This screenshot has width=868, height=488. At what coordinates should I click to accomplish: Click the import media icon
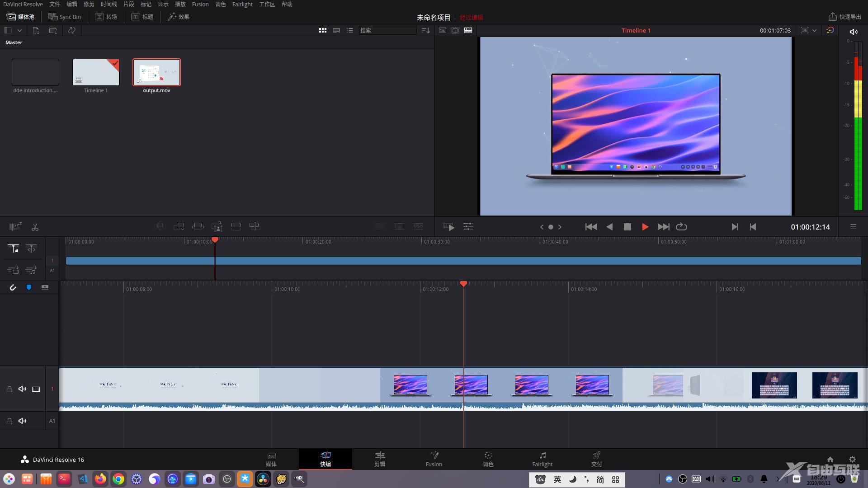tap(36, 30)
